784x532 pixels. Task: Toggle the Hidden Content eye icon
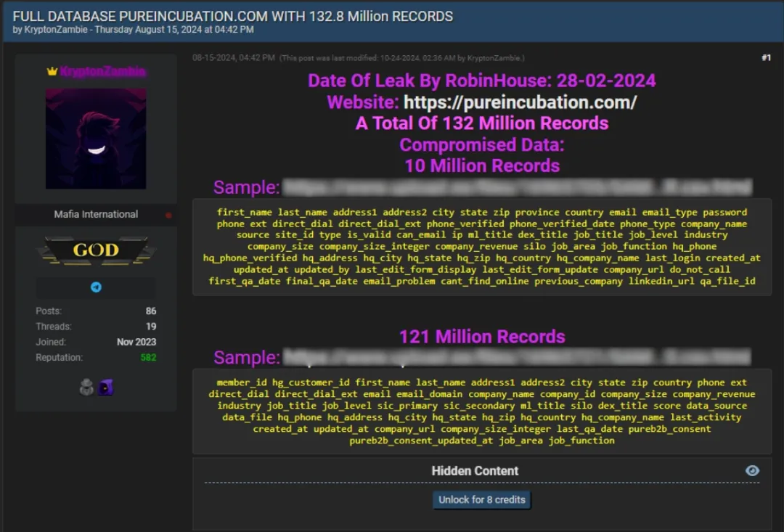point(752,470)
